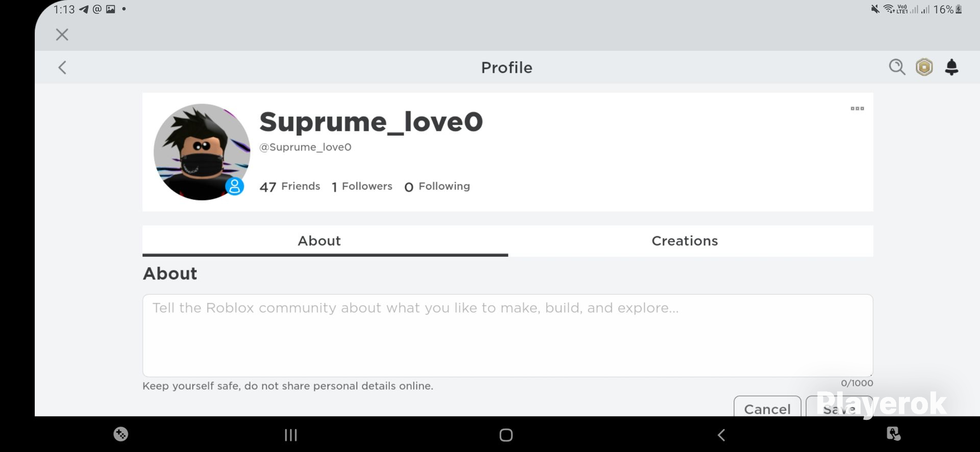Open the notifications bell

pyautogui.click(x=951, y=67)
